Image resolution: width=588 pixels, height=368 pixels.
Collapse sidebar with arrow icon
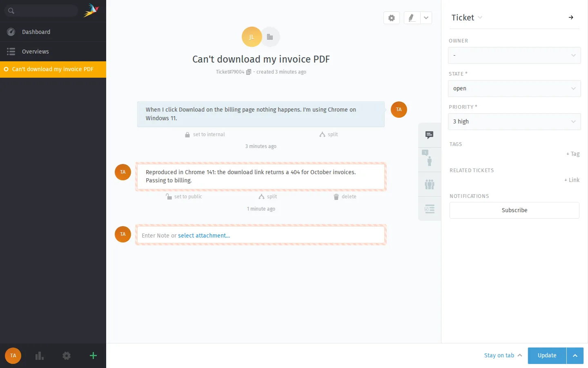coord(571,18)
